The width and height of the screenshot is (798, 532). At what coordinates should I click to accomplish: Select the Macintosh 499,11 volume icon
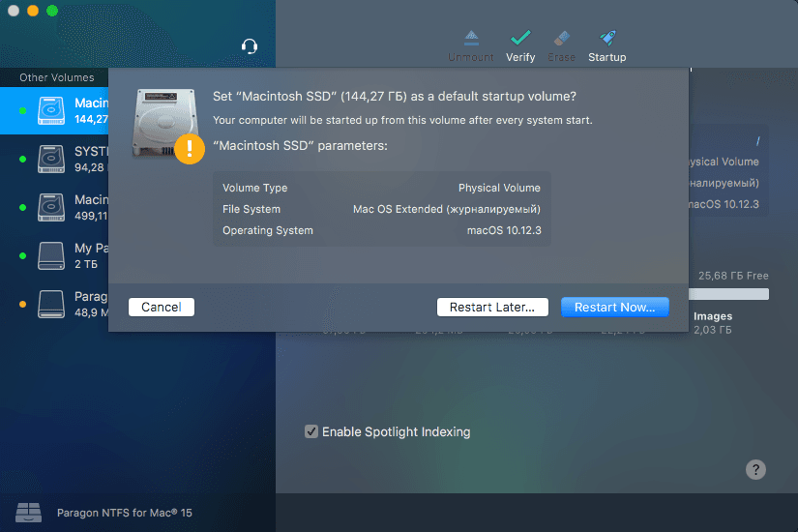(x=51, y=207)
